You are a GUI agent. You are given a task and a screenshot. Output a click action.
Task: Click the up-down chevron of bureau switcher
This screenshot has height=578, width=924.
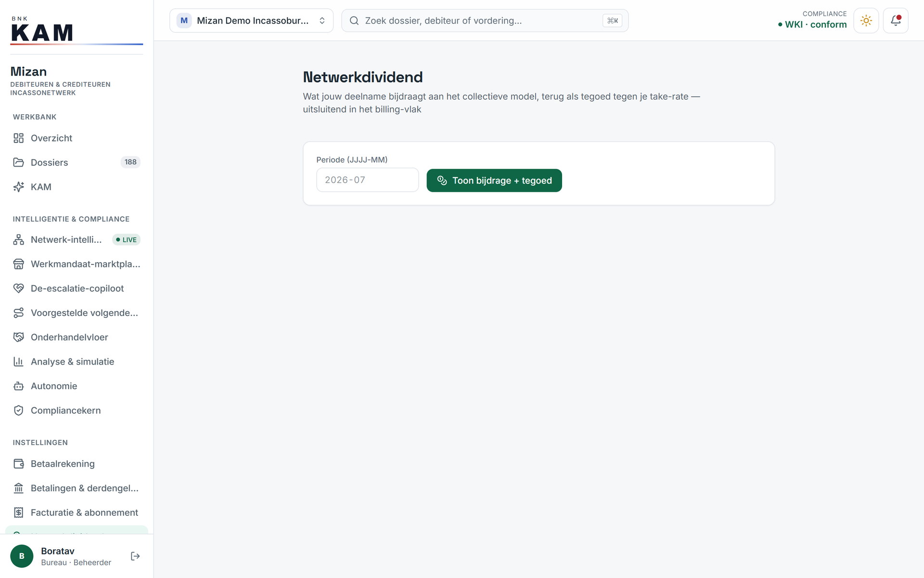pos(322,21)
